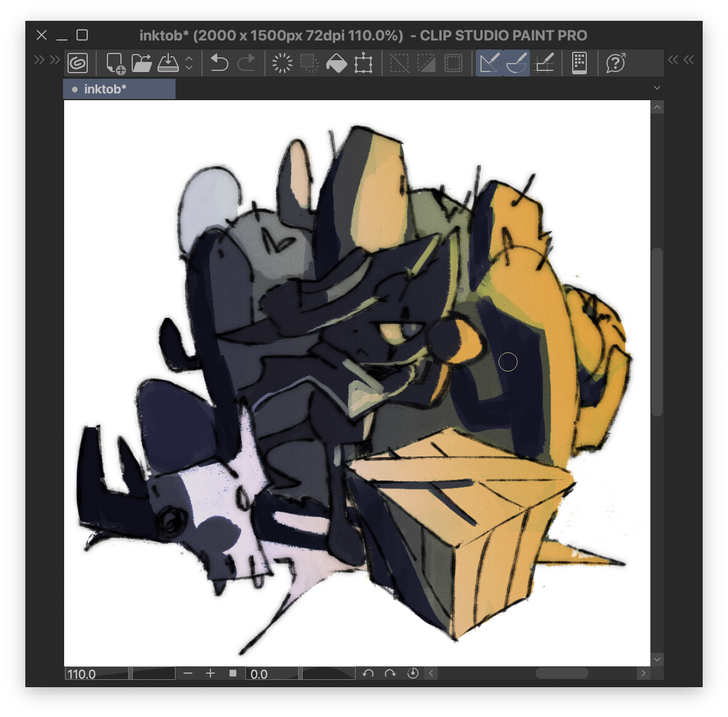Screen dimensions: 728x717
Task: Click the horizontal scrollbar thumb
Action: [x=561, y=673]
